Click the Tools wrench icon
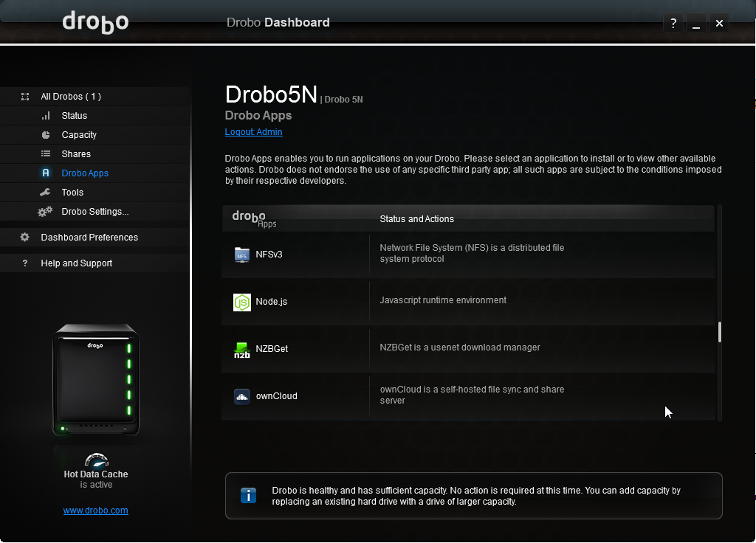This screenshot has height=543, width=756. 46,193
